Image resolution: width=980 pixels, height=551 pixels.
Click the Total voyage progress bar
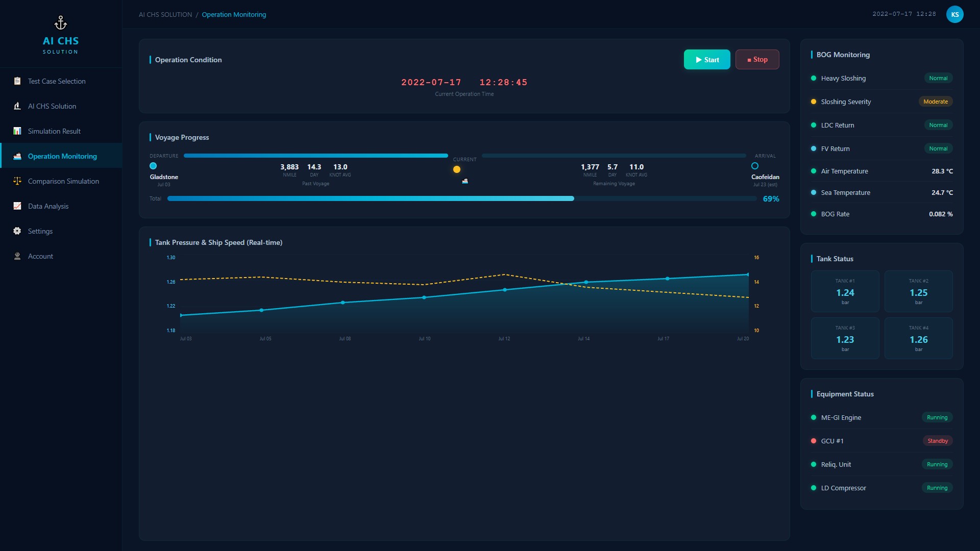462,199
